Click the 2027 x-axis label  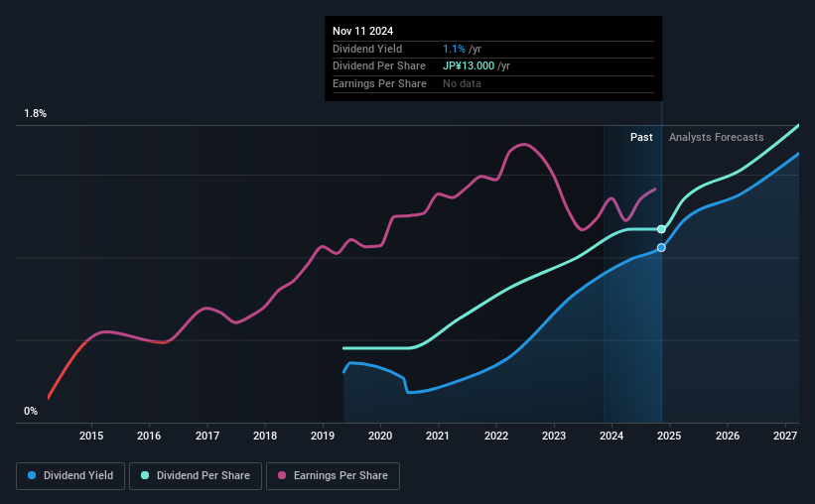coord(785,436)
